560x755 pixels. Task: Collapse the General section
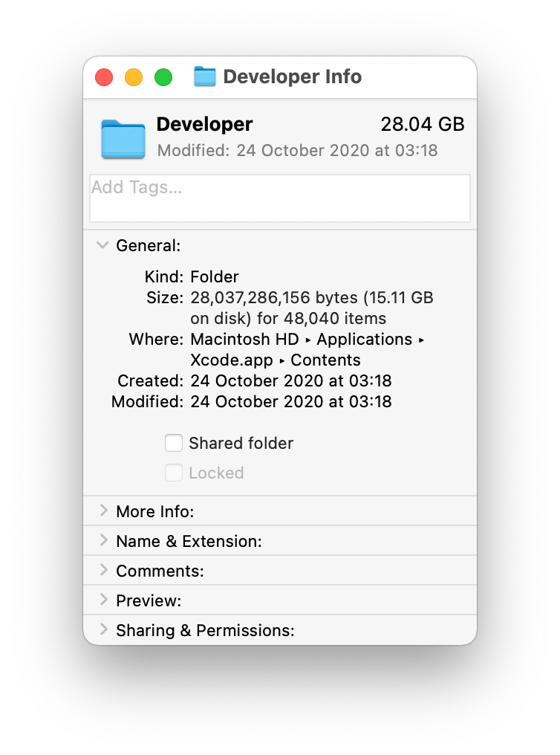[x=102, y=245]
